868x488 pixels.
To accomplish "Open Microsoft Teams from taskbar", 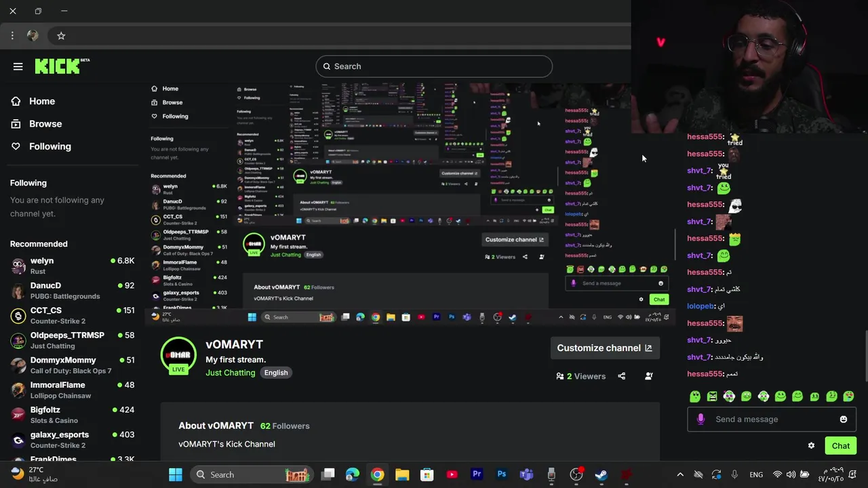I will [x=527, y=474].
